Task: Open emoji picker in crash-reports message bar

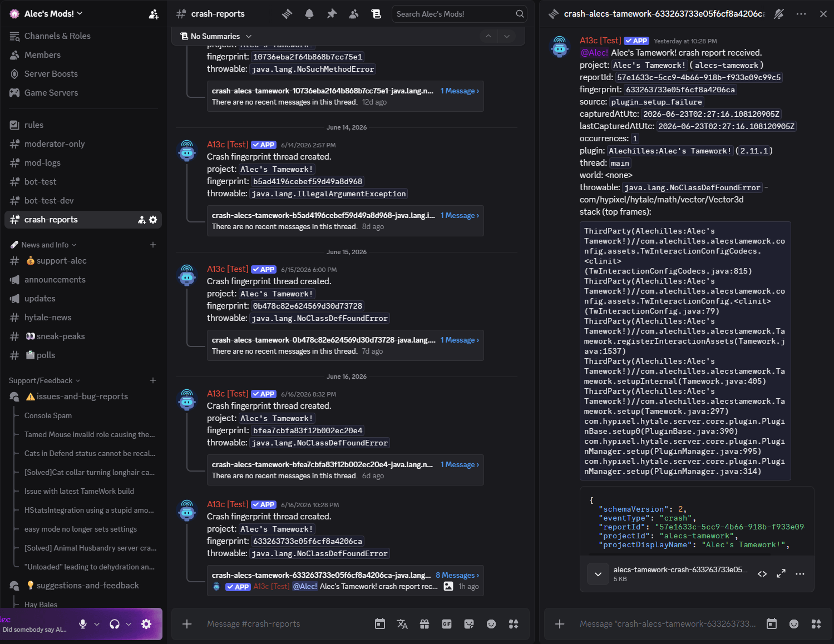Action: [x=491, y=624]
